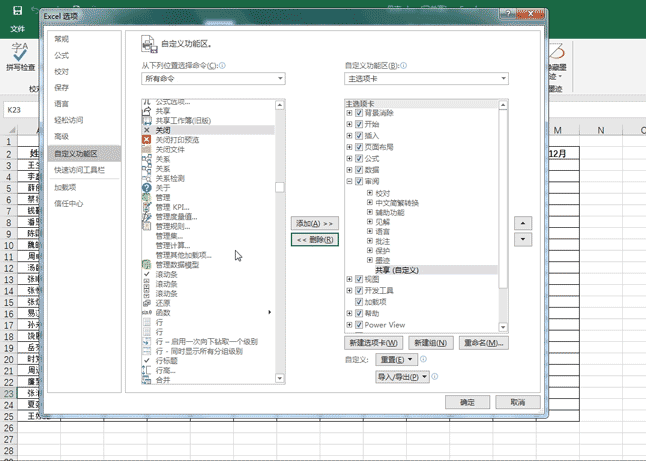Click the command list scroll-down arrow

pyautogui.click(x=280, y=378)
